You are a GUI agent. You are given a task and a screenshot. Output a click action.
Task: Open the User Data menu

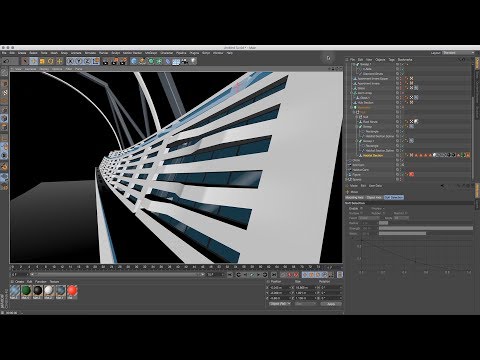click(375, 186)
